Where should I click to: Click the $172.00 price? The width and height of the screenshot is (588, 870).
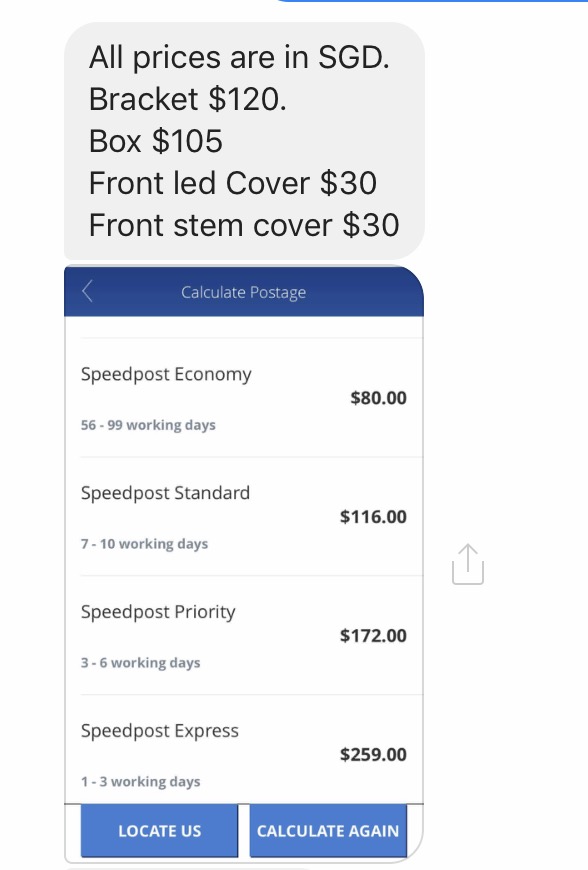(x=373, y=635)
